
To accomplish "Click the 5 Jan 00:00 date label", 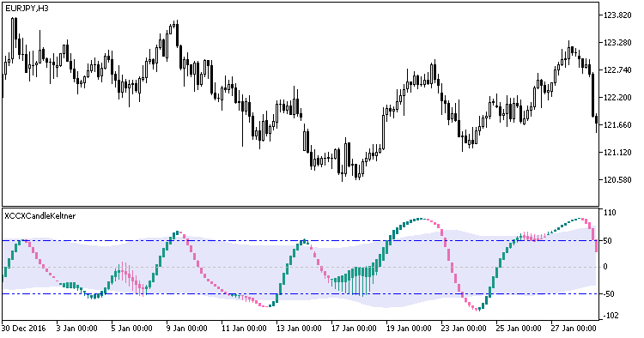I will click(x=132, y=329).
